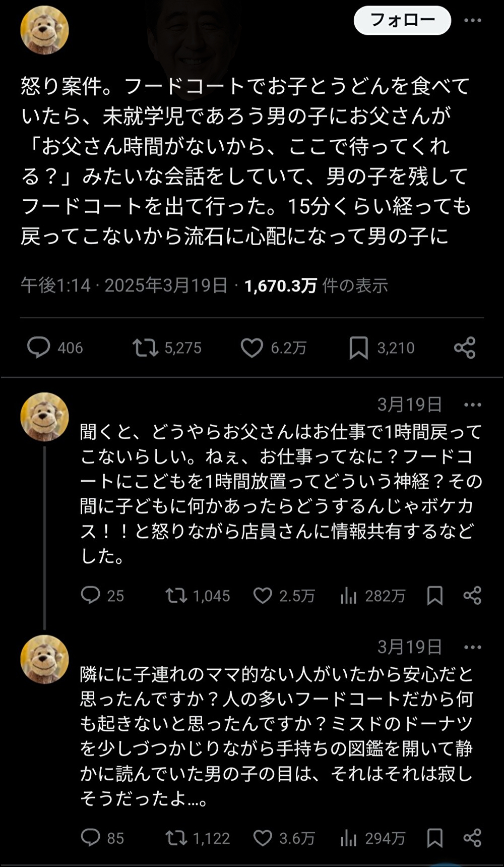Share the main post
Image resolution: width=504 pixels, height=867 pixels.
coord(465,348)
